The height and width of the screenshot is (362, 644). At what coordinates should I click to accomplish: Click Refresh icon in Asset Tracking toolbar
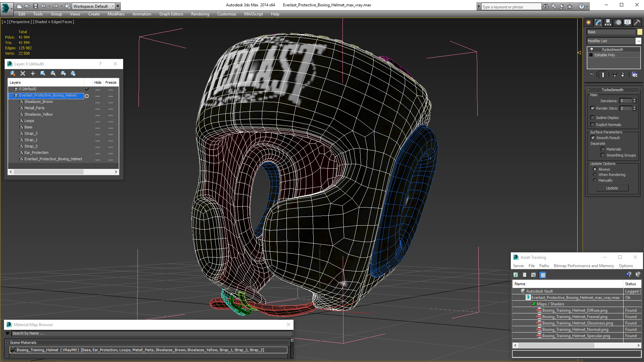[x=516, y=275]
